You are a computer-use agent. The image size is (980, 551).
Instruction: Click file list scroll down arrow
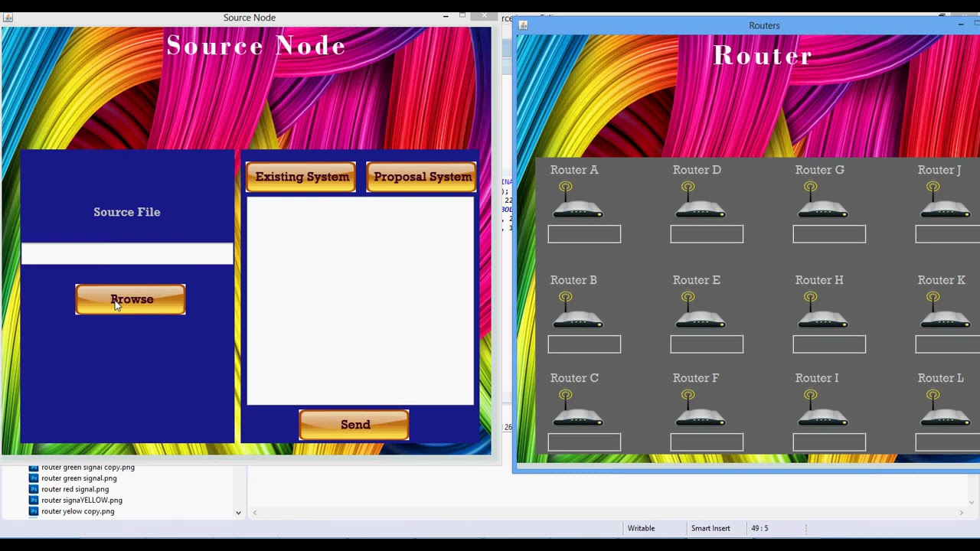click(x=238, y=513)
